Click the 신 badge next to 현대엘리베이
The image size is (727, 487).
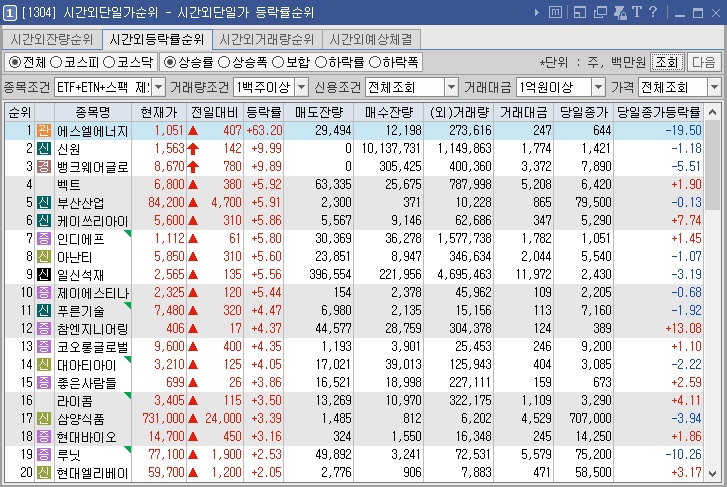[x=44, y=473]
